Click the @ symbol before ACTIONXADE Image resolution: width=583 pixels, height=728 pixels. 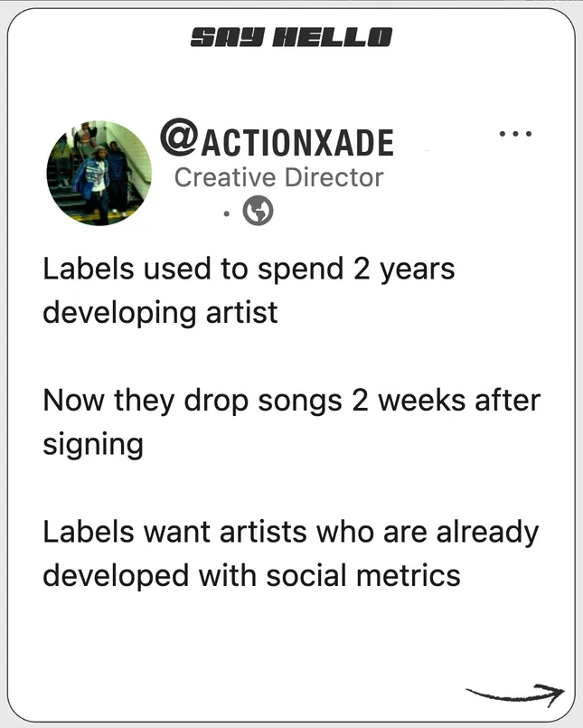[178, 137]
